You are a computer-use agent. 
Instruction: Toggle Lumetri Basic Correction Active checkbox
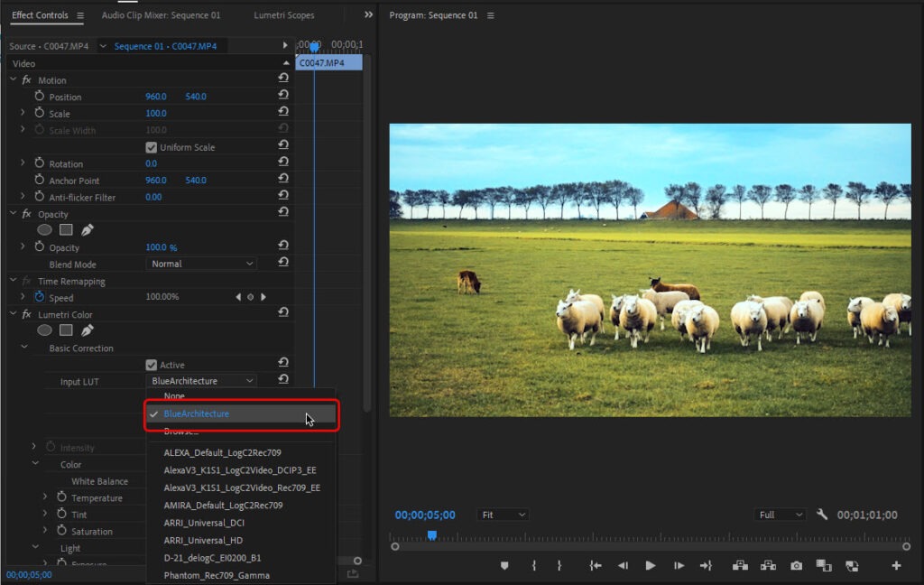pos(152,365)
